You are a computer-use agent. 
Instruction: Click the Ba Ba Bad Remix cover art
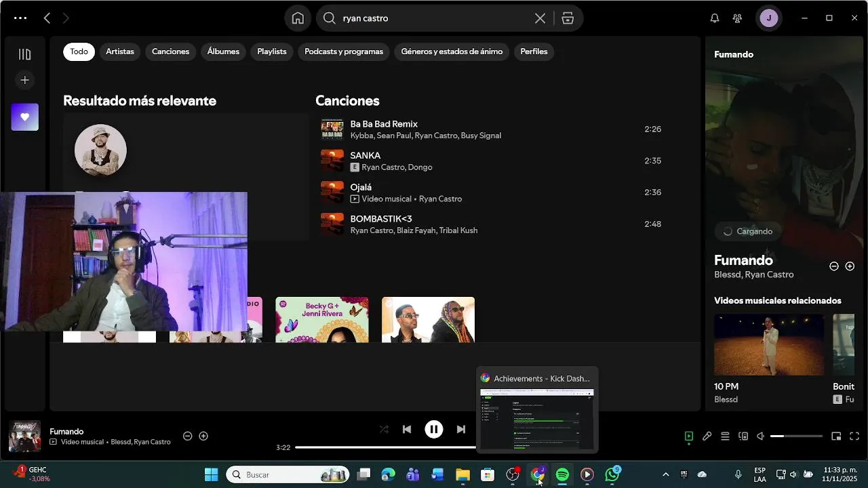click(332, 129)
